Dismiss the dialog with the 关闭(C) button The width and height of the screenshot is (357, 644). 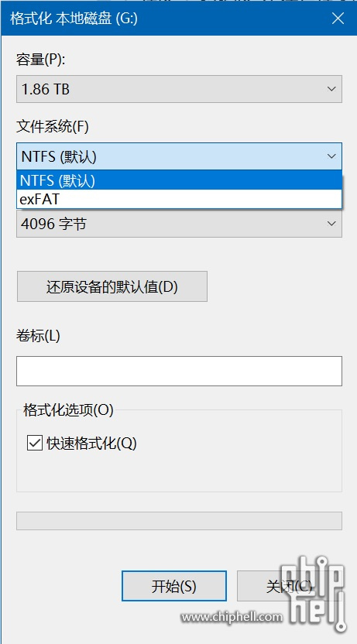click(289, 586)
